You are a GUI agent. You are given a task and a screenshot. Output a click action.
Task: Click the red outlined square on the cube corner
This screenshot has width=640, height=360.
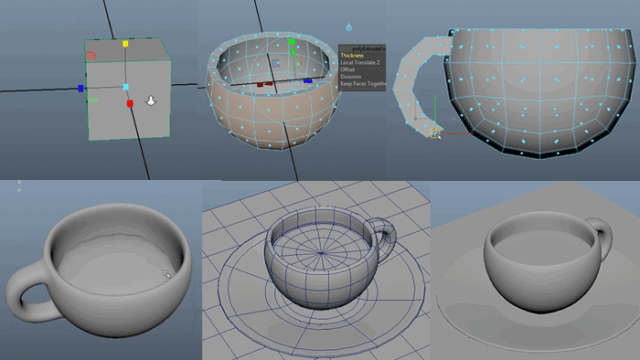91,56
